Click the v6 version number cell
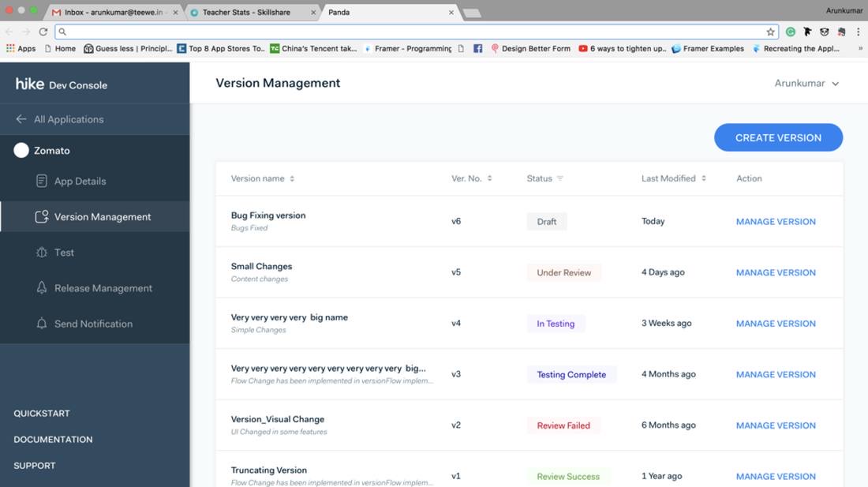Viewport: 868px width, 487px height. [456, 221]
